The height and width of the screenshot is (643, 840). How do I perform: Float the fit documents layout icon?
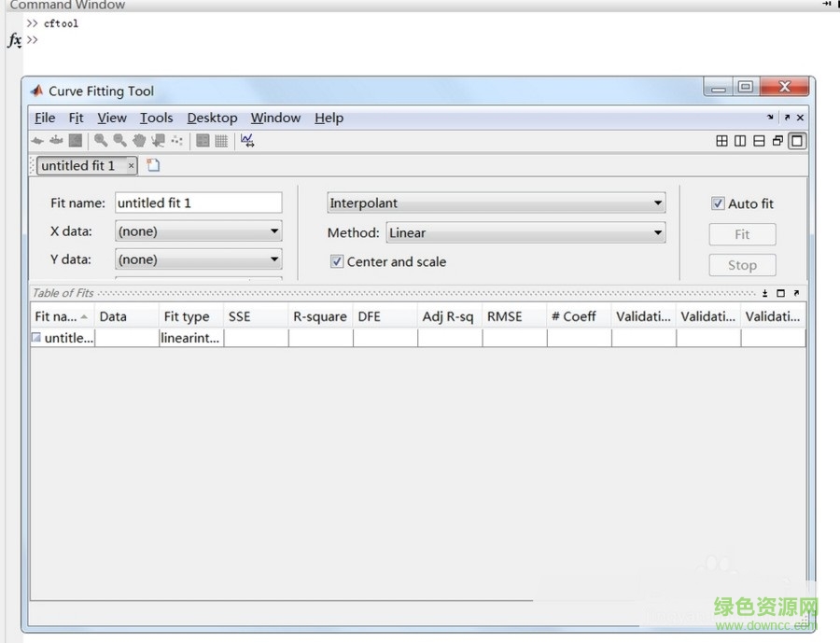pyautogui.click(x=777, y=141)
